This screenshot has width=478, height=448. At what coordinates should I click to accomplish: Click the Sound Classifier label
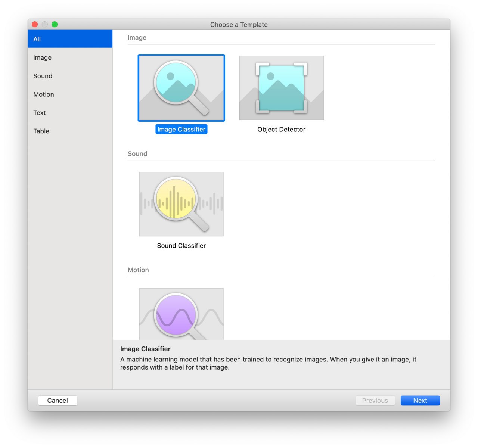click(181, 245)
